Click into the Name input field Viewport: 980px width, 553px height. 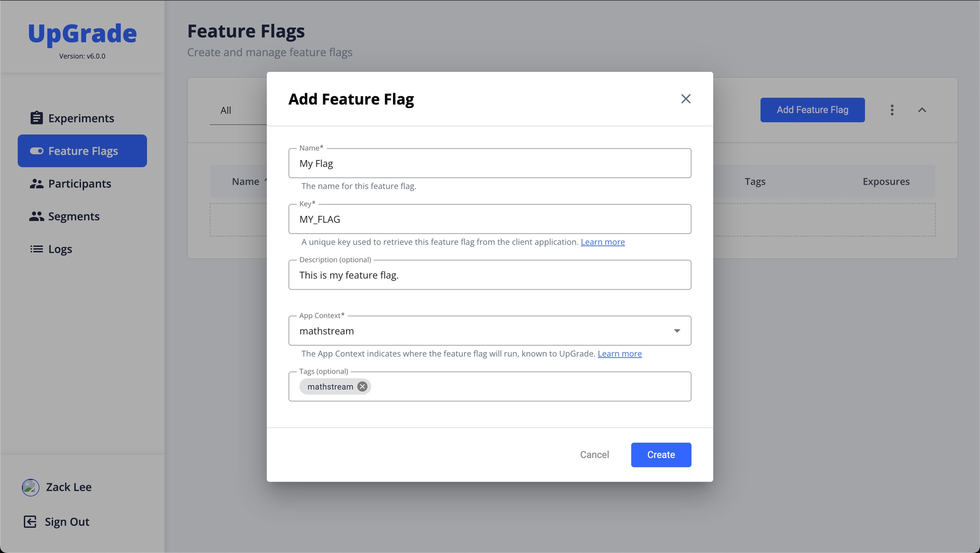[489, 163]
